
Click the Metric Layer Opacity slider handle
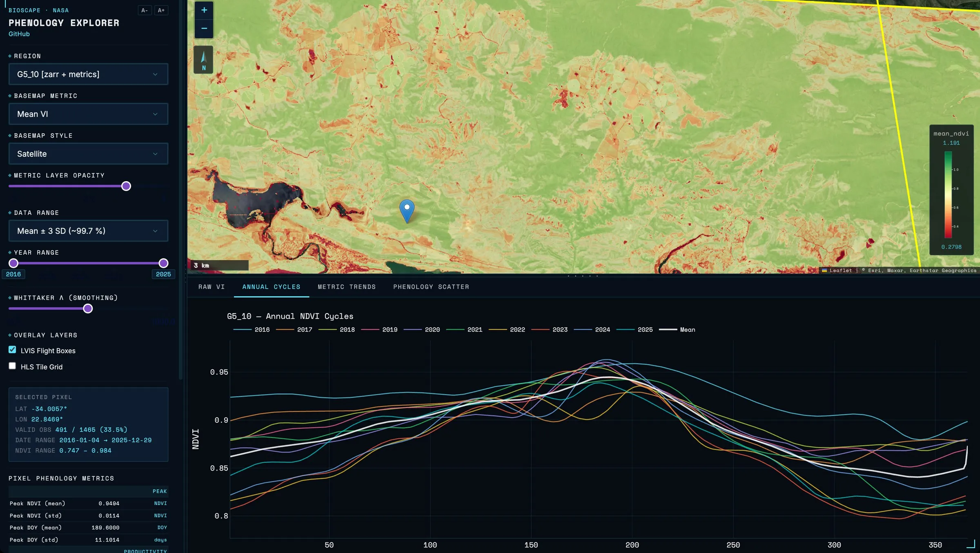126,186
